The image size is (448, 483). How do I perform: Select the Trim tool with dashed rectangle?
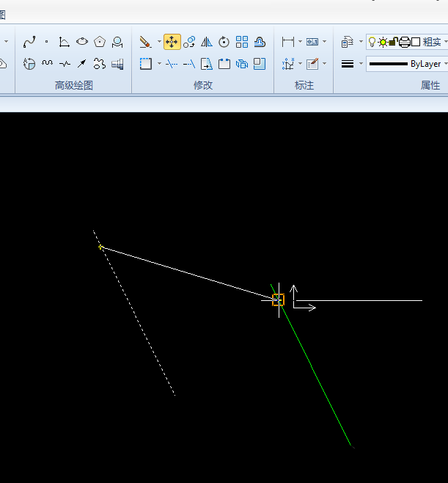(x=145, y=64)
